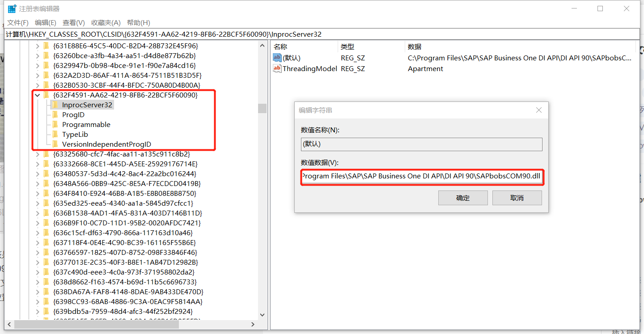This screenshot has width=644, height=334.
Task: Collapse the {632F4591-AA62-4219-8FB6-22BCF5F60090} key
Action: [38, 95]
